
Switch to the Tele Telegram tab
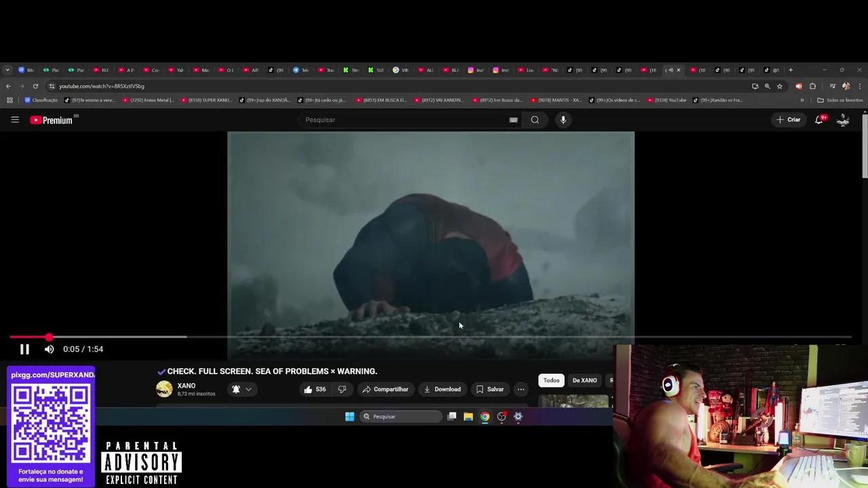click(x=301, y=70)
